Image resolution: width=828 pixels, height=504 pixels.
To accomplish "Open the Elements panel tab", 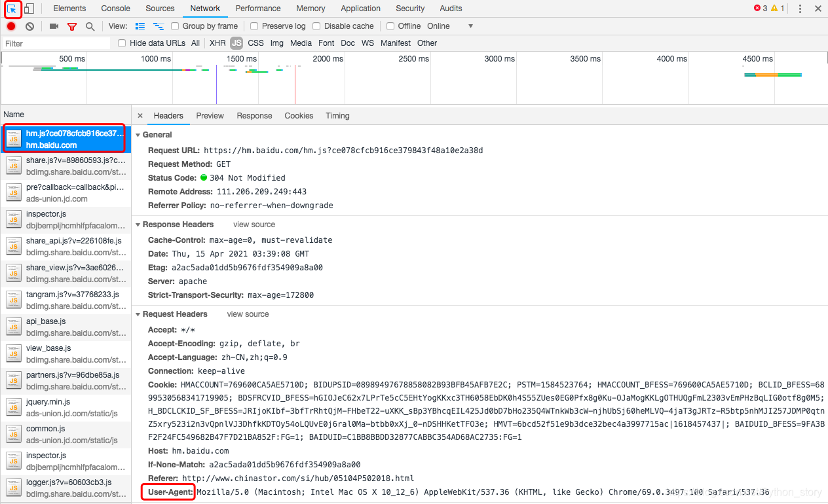I will 69,9.
